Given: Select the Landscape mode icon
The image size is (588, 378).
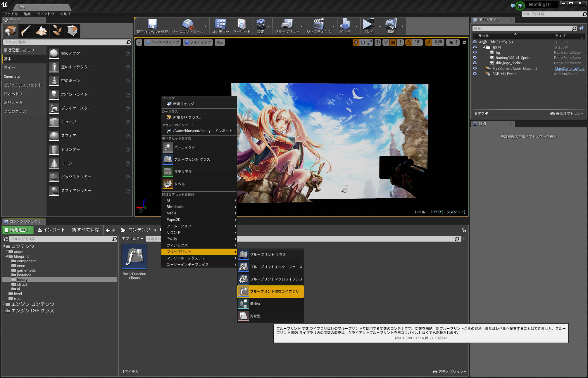Looking at the screenshot, I should click(x=42, y=31).
